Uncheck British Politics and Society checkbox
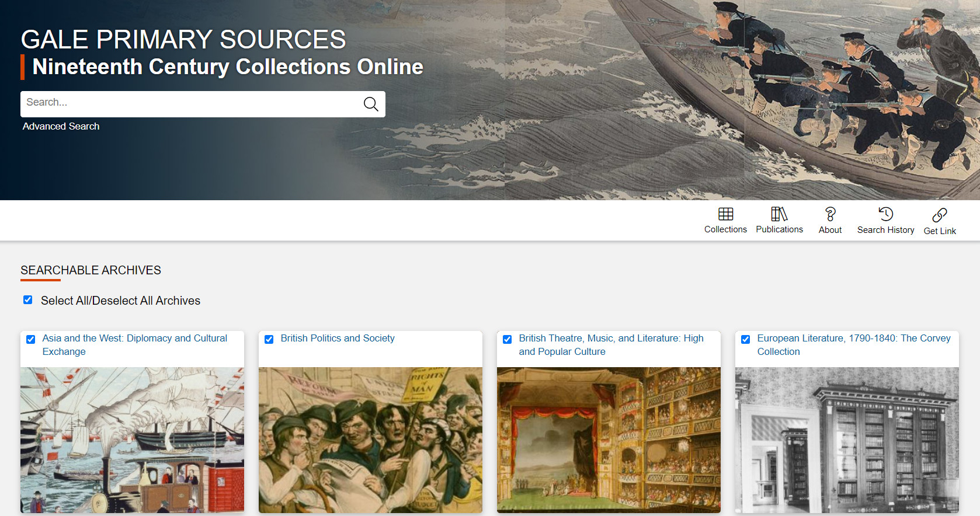The width and height of the screenshot is (980, 516). (269, 339)
